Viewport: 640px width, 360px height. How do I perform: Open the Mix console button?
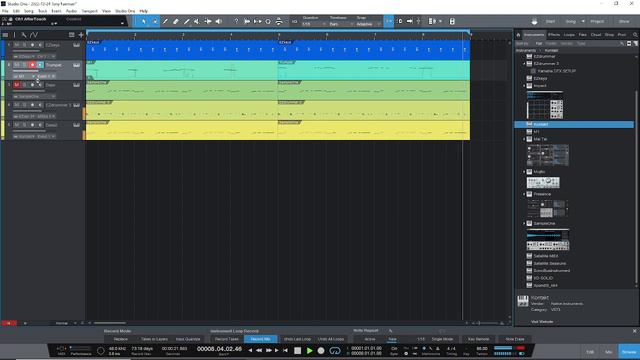pos(609,352)
